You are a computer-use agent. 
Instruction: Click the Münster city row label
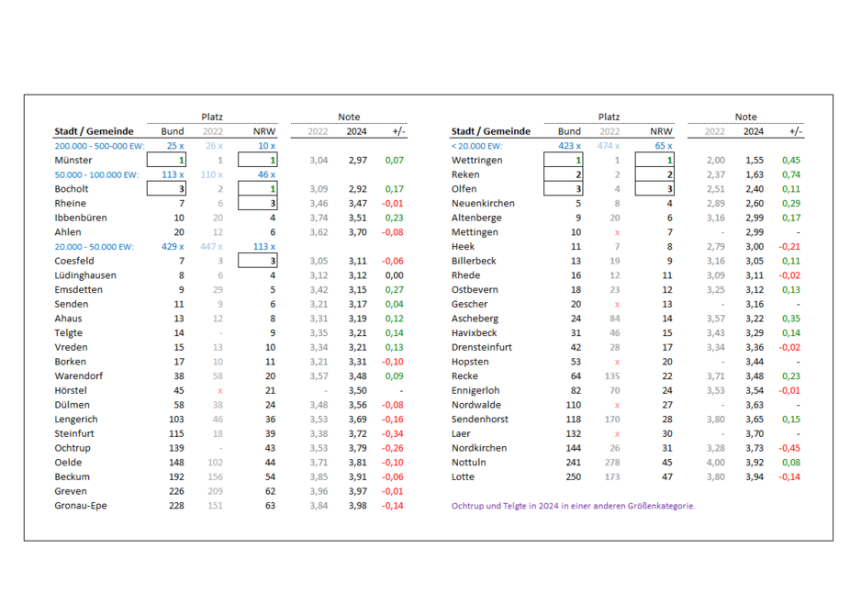73,161
